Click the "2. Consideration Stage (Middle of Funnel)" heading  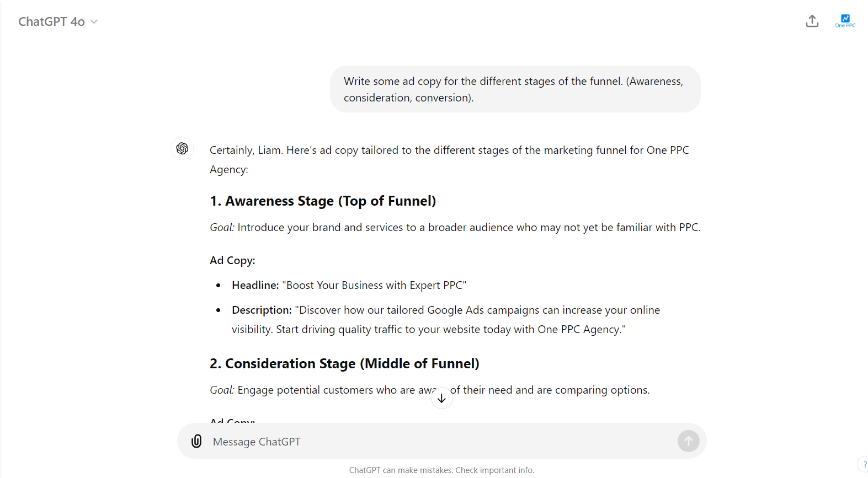[344, 364]
